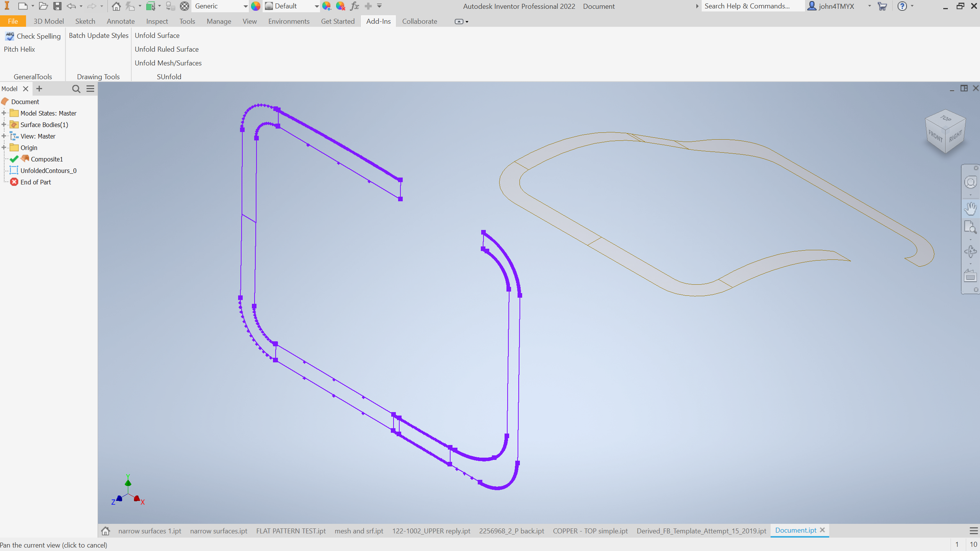Click Batch Update Styles command

[98, 36]
